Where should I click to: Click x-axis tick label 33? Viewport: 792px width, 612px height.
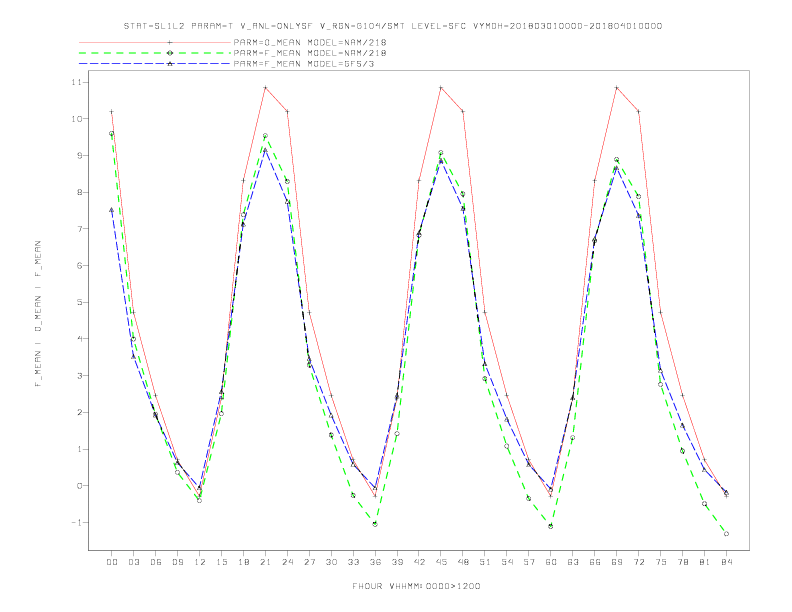(353, 562)
